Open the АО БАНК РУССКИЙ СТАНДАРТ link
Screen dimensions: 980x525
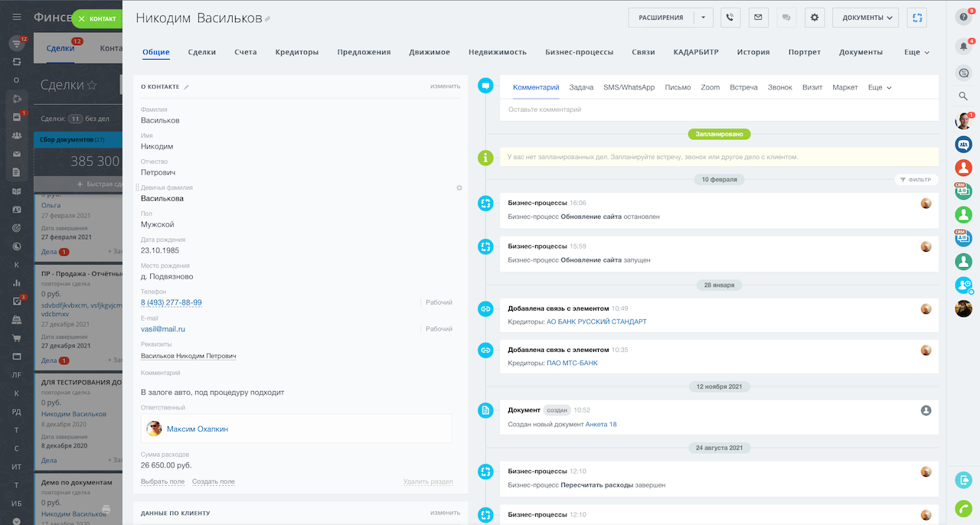click(596, 321)
